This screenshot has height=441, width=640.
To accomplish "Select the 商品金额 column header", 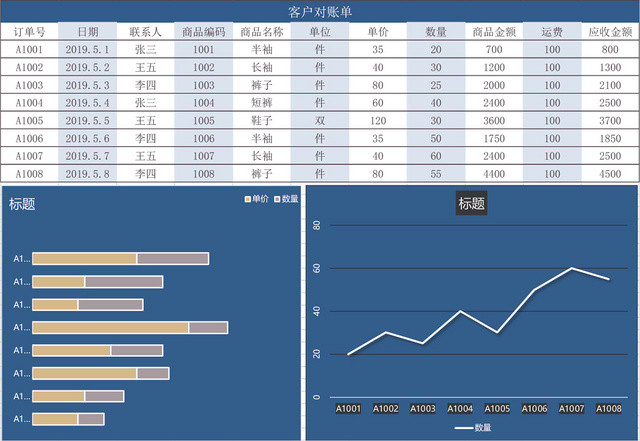I will coord(494,32).
